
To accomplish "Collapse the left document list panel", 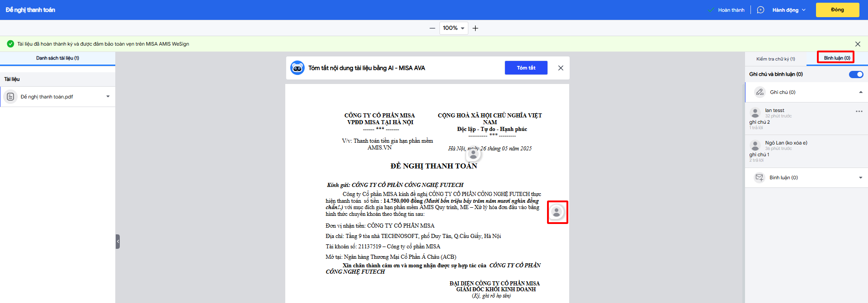I will click(118, 242).
